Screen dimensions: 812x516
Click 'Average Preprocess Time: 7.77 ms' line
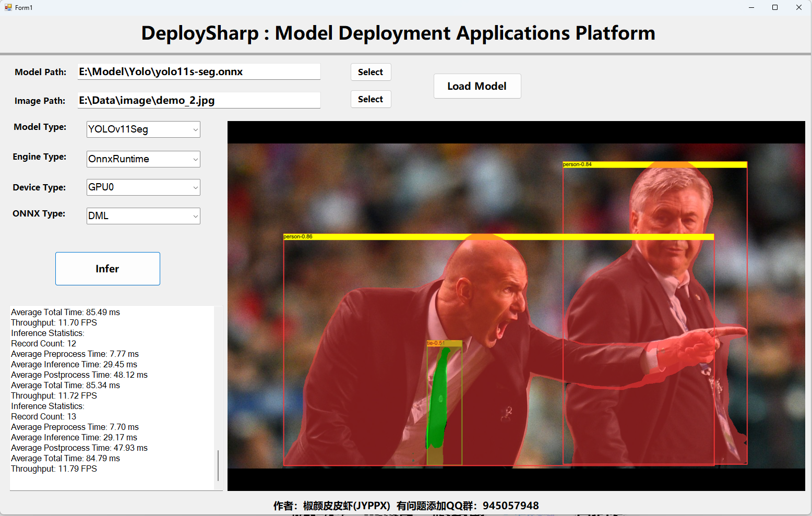click(75, 354)
